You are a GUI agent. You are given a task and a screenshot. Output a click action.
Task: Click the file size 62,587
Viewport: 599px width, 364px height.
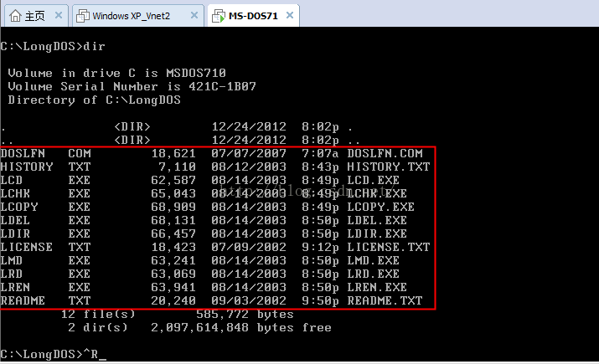173,180
